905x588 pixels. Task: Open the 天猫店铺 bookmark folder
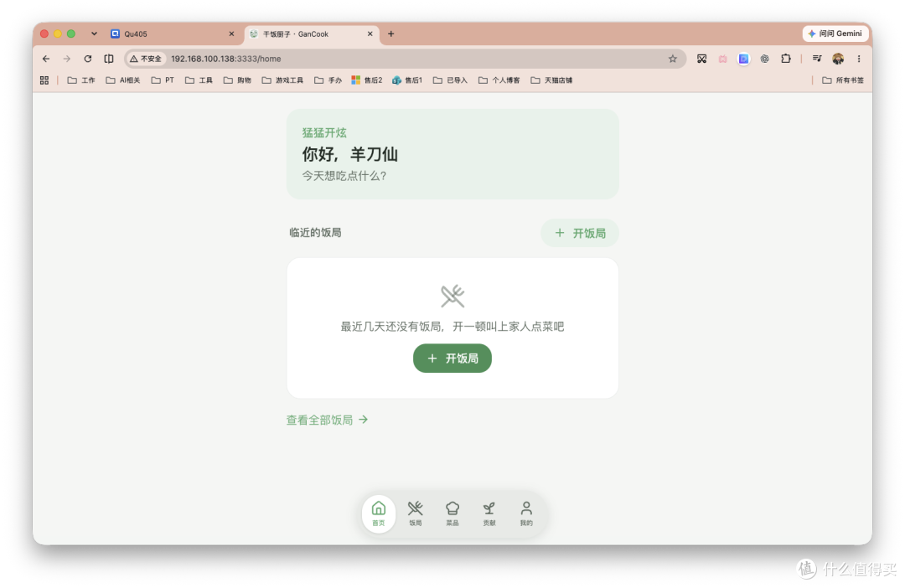pyautogui.click(x=551, y=80)
